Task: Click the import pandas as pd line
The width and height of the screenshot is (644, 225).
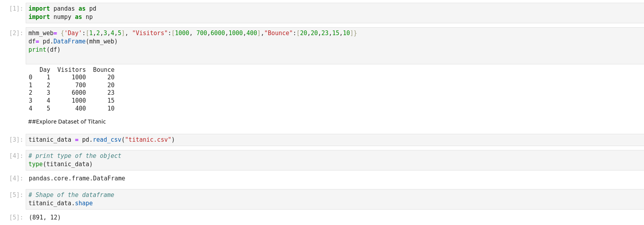Action: 62,9
